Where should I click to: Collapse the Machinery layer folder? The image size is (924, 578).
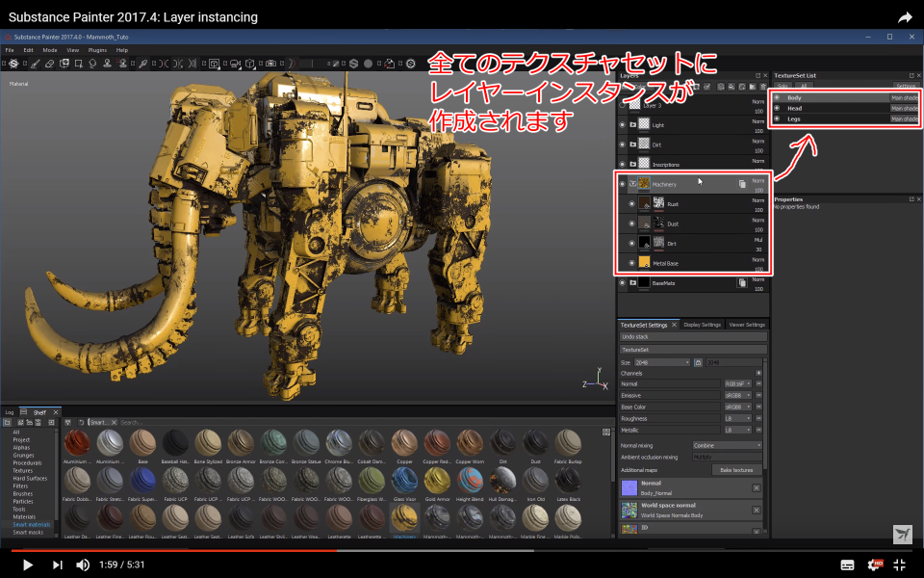tap(633, 184)
